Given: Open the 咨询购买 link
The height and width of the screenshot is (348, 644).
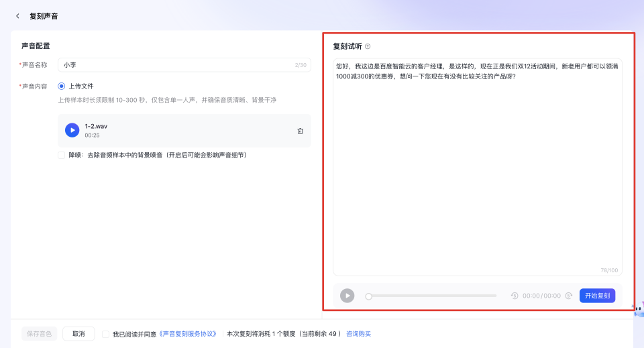Looking at the screenshot, I should click(x=358, y=334).
